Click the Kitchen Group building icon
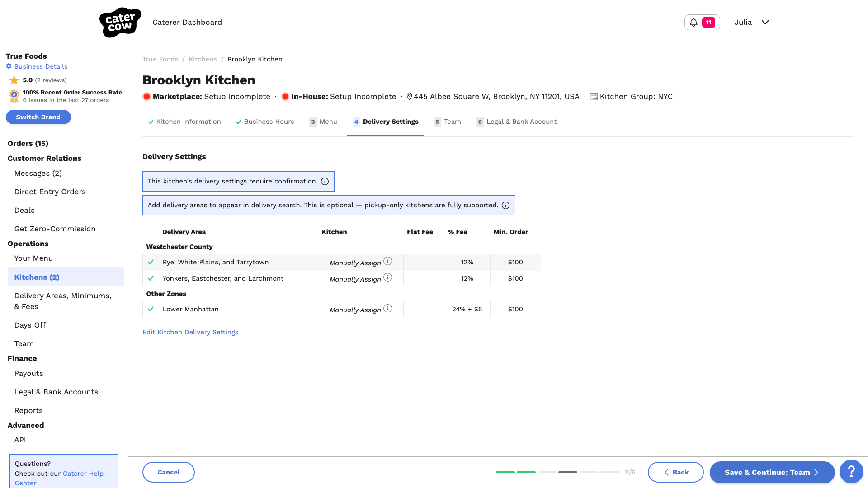 (594, 97)
